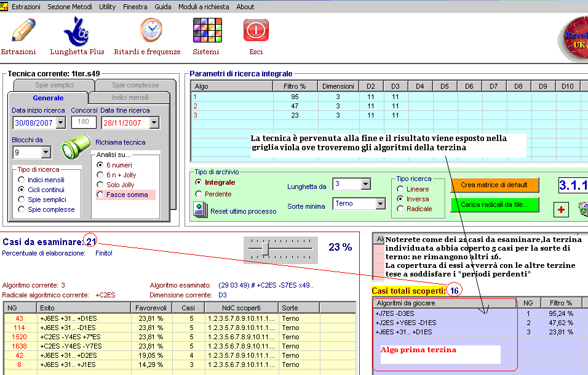
Task: Open the Utility menu
Action: (107, 7)
